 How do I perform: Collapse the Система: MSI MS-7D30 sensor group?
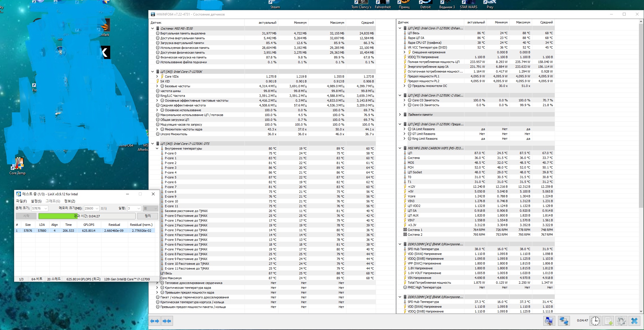(x=153, y=29)
